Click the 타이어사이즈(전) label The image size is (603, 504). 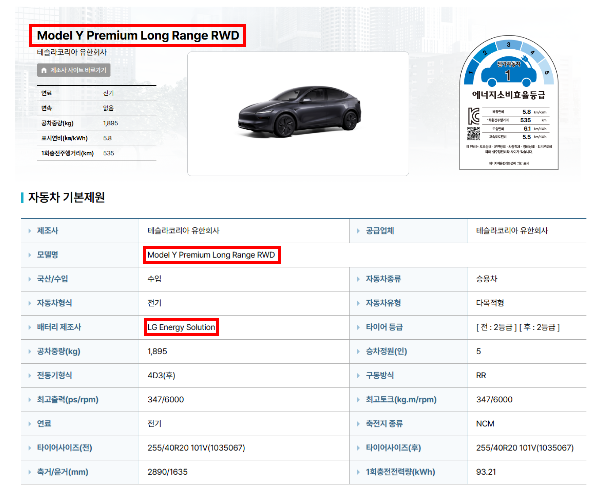(x=65, y=448)
